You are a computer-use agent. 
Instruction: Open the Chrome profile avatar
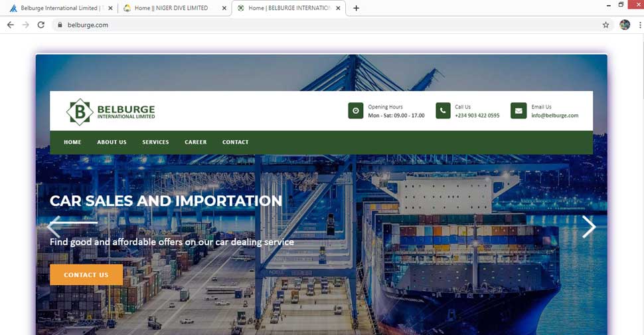coord(625,25)
